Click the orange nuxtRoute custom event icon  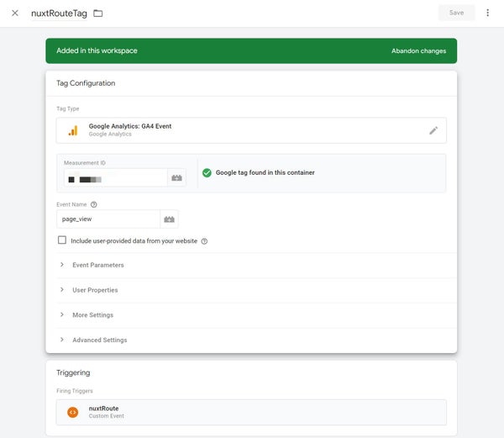(x=72, y=412)
